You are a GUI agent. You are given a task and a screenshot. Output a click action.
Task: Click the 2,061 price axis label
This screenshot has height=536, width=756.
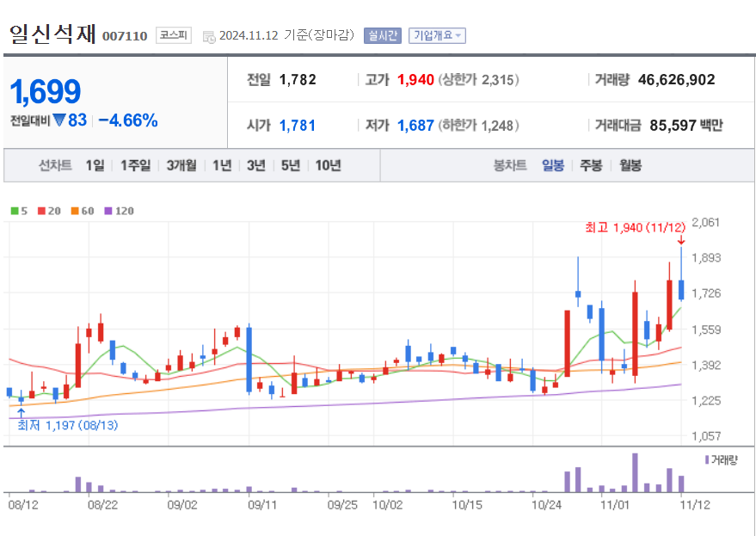point(705,223)
